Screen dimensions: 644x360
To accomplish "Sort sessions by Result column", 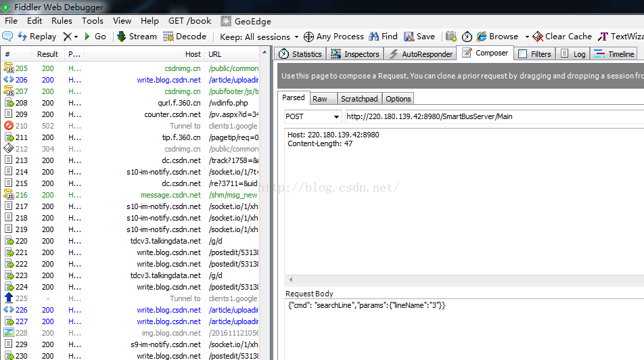I will click(x=47, y=54).
